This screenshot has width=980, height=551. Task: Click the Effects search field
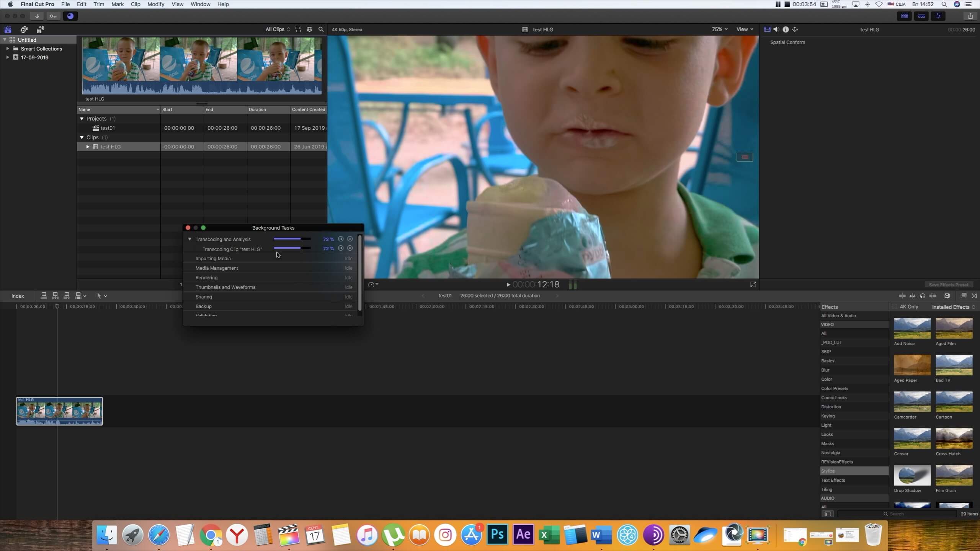(897, 514)
